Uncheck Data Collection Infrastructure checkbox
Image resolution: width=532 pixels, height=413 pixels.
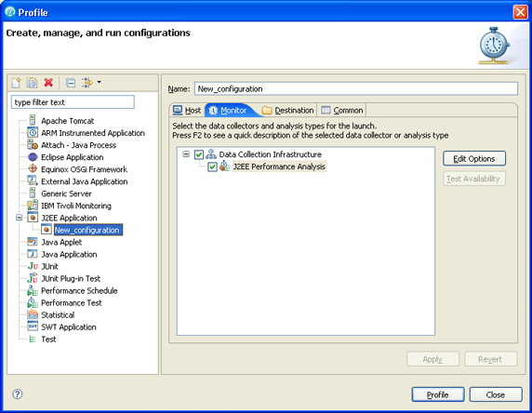click(x=199, y=154)
